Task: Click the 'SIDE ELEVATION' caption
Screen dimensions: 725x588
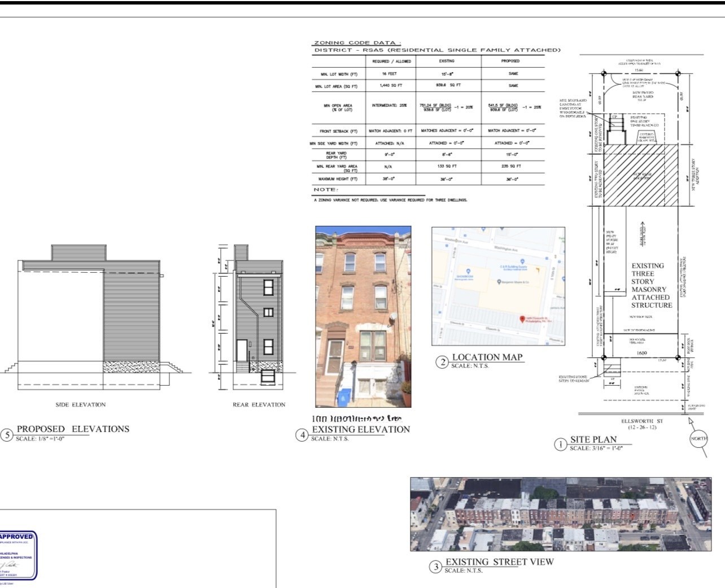Action: tap(80, 404)
